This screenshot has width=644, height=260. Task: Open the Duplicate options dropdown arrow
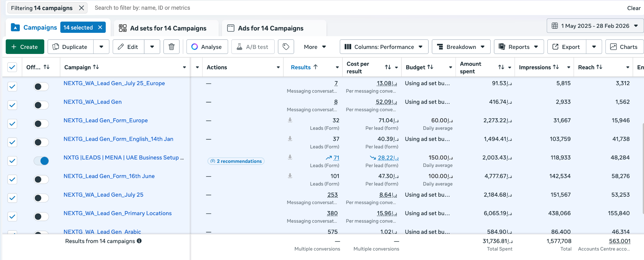pyautogui.click(x=101, y=47)
